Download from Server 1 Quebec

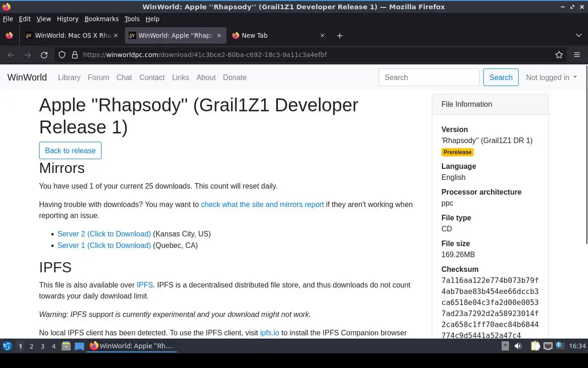(104, 245)
